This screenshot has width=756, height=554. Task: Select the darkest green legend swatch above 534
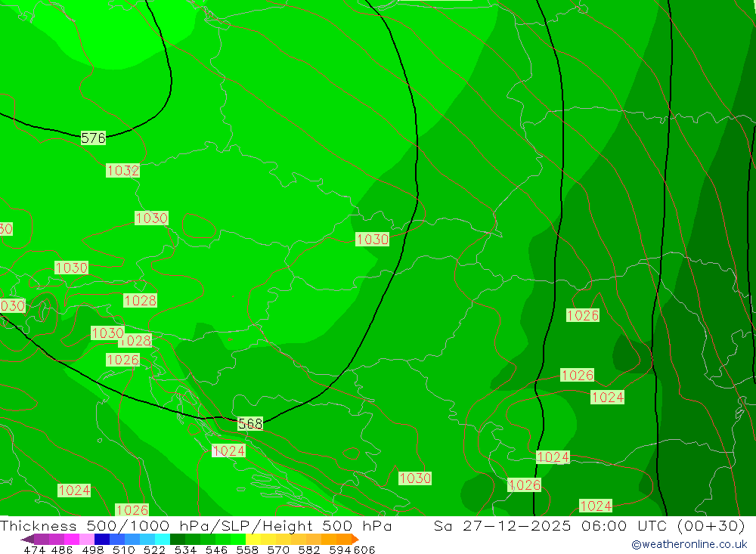(178, 539)
